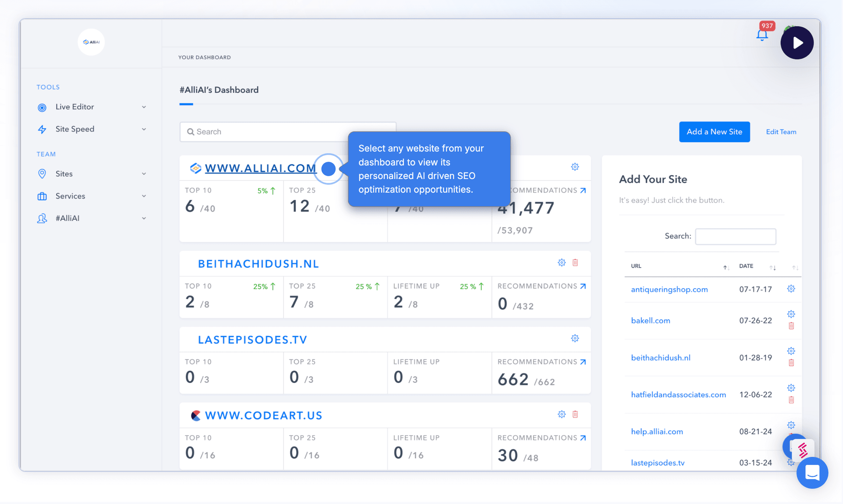Open lastepisodes.tv in the site list
This screenshot has width=843, height=504.
tap(657, 463)
